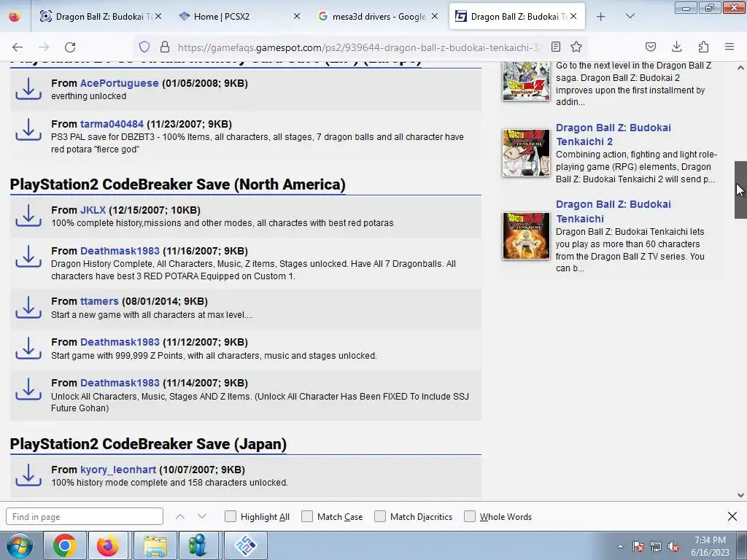Viewport: 747px width, 560px height.
Task: Close the mesa3d drivers tab
Action: coord(435,16)
